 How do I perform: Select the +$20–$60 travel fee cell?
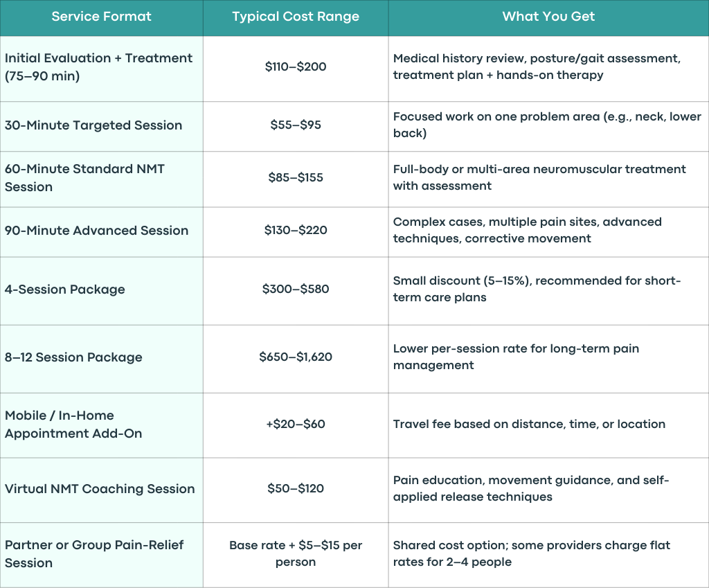pyautogui.click(x=296, y=425)
